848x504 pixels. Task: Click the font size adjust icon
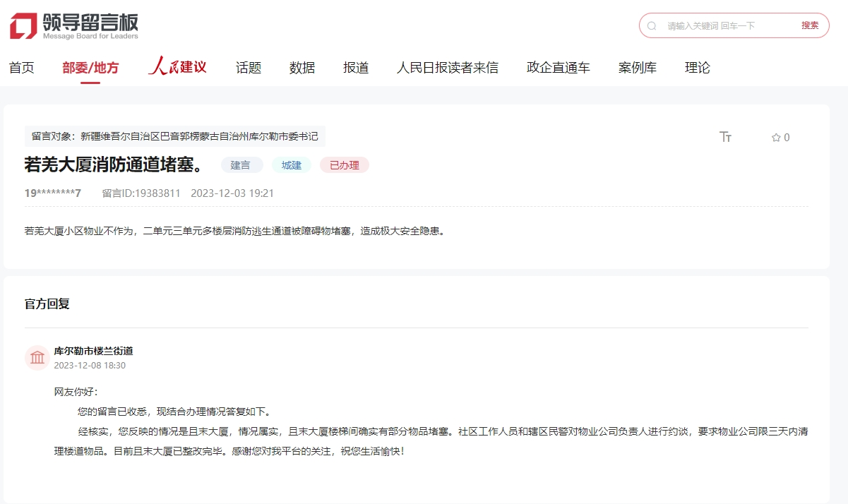[x=725, y=137]
